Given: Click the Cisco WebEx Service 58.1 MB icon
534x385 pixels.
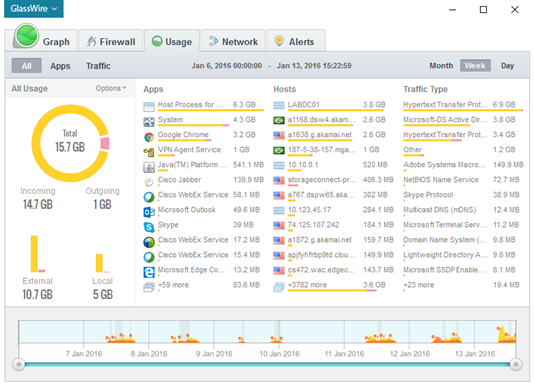Looking at the screenshot, I should click(149, 197).
